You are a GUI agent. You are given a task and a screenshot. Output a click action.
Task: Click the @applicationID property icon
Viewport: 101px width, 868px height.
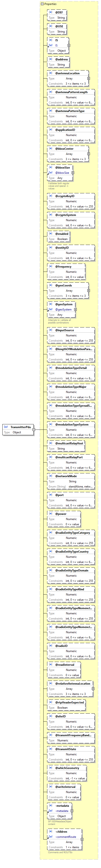[x=51, y=130]
